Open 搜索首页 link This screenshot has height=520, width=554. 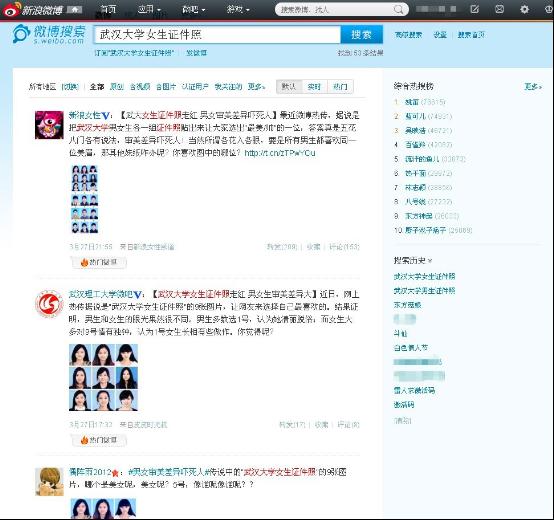pos(471,35)
